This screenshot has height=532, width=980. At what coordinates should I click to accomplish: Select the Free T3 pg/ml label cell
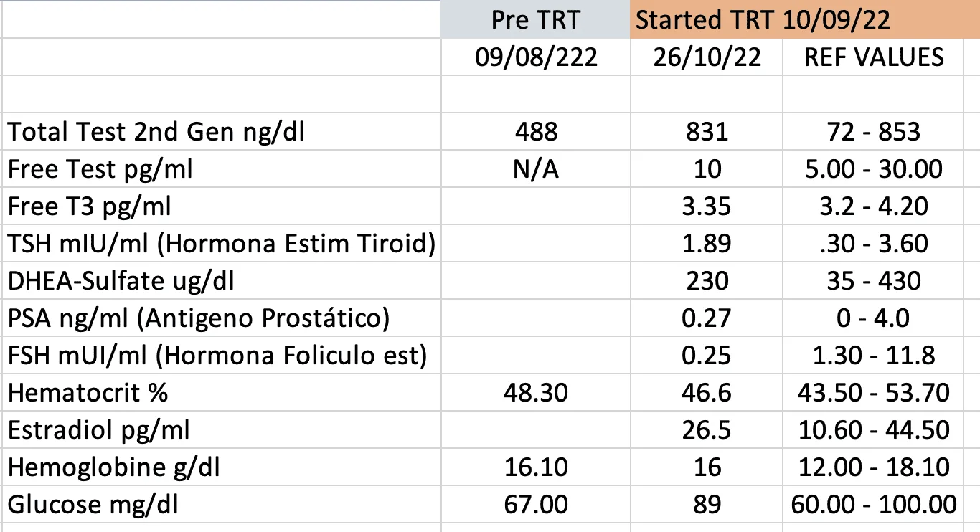click(90, 206)
